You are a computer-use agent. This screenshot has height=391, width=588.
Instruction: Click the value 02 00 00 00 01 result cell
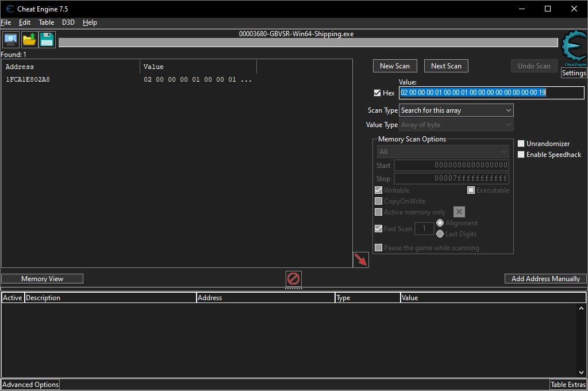(x=198, y=79)
